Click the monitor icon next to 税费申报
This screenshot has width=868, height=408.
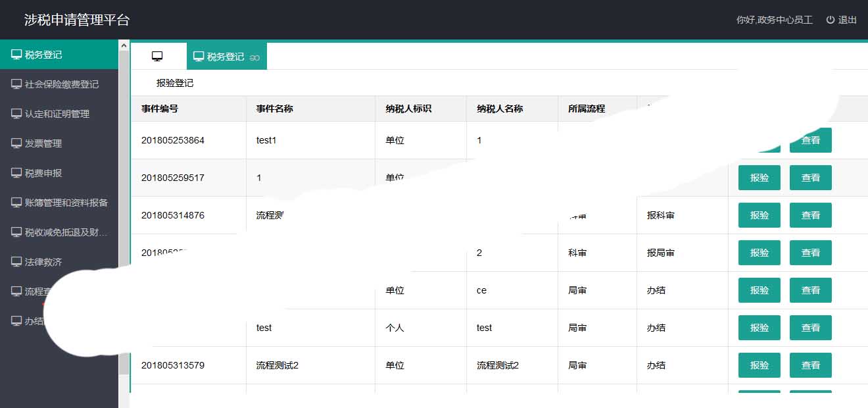[16, 173]
